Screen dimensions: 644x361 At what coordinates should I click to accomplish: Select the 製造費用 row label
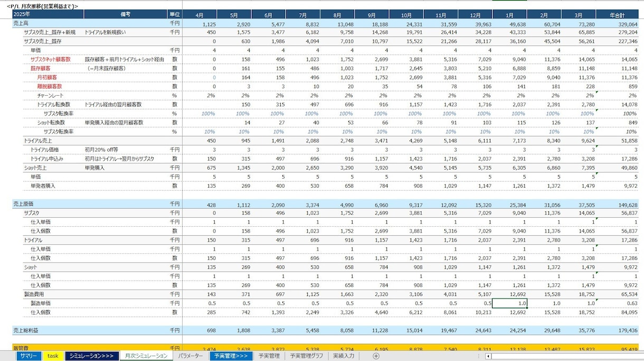33,293
